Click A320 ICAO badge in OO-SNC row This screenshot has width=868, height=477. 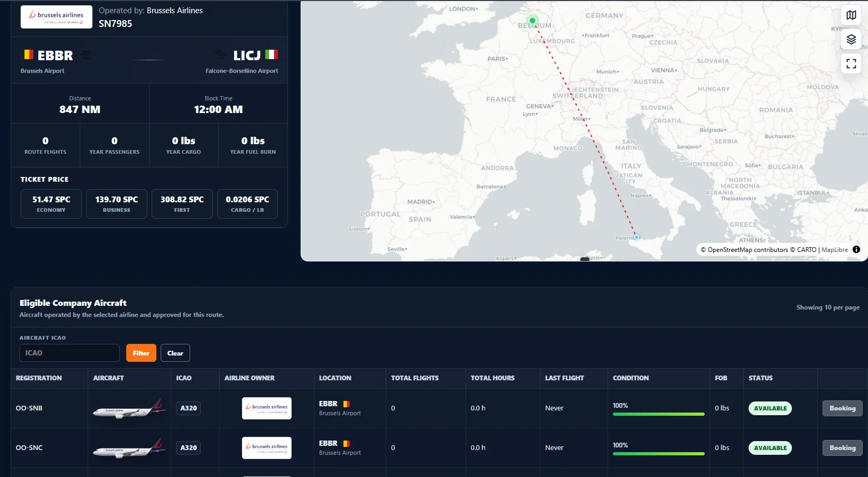tap(189, 448)
